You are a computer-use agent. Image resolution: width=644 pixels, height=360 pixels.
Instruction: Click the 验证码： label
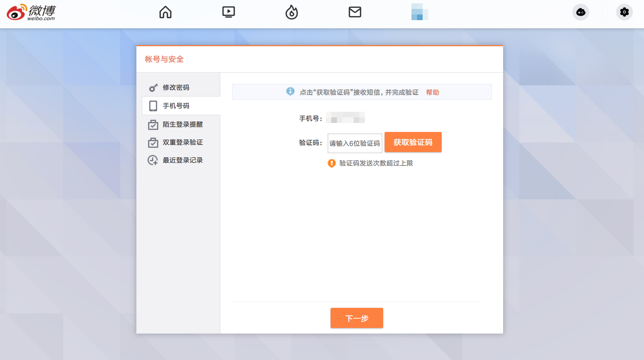311,143
